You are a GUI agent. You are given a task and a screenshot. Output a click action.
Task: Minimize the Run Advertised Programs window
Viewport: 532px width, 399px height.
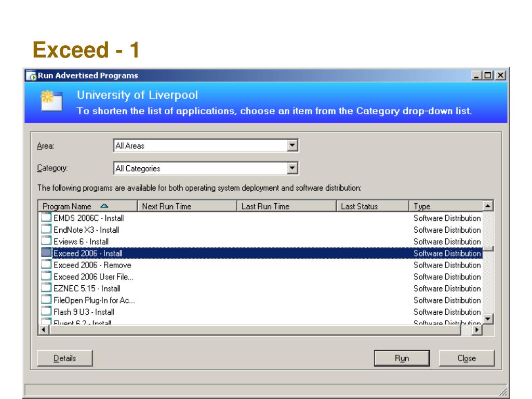(x=476, y=75)
